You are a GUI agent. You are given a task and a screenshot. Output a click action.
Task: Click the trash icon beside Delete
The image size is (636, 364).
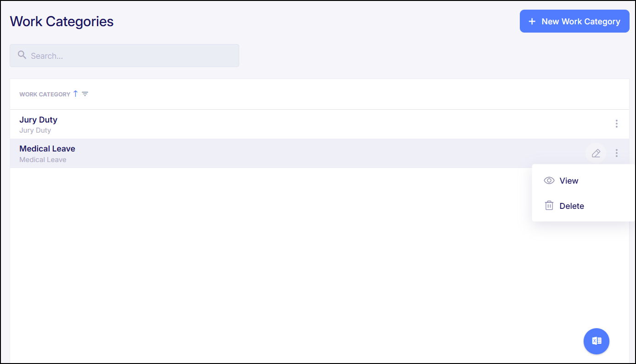pyautogui.click(x=549, y=206)
